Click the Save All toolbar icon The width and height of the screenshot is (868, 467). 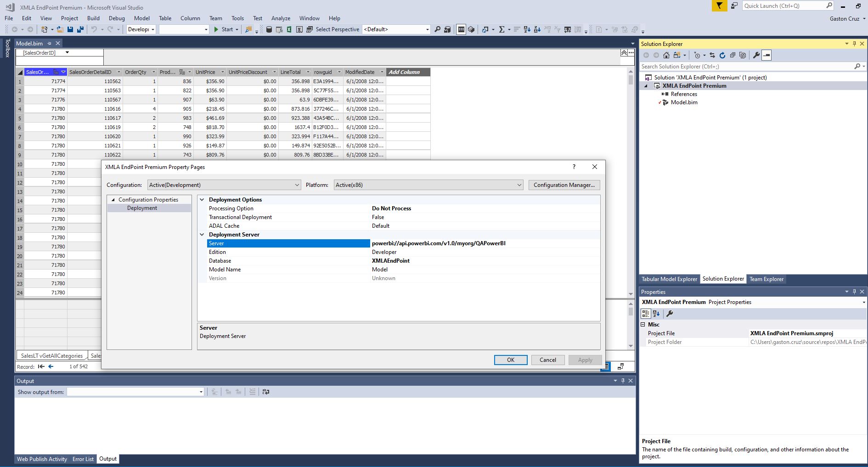pos(80,29)
